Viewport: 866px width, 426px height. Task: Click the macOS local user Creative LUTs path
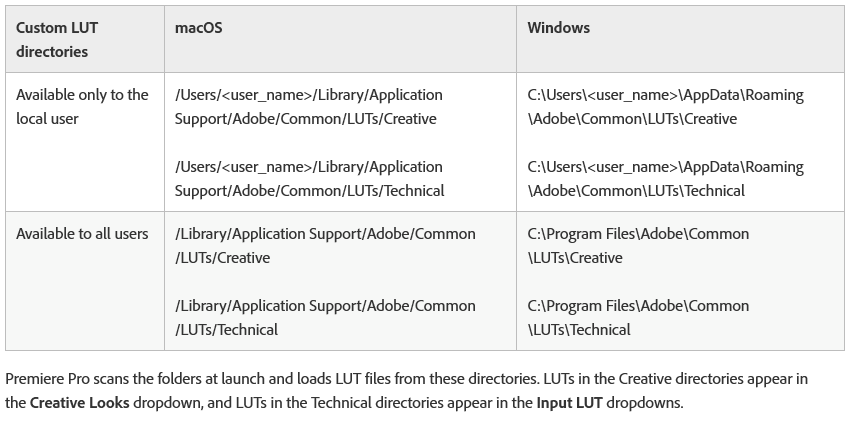(308, 106)
